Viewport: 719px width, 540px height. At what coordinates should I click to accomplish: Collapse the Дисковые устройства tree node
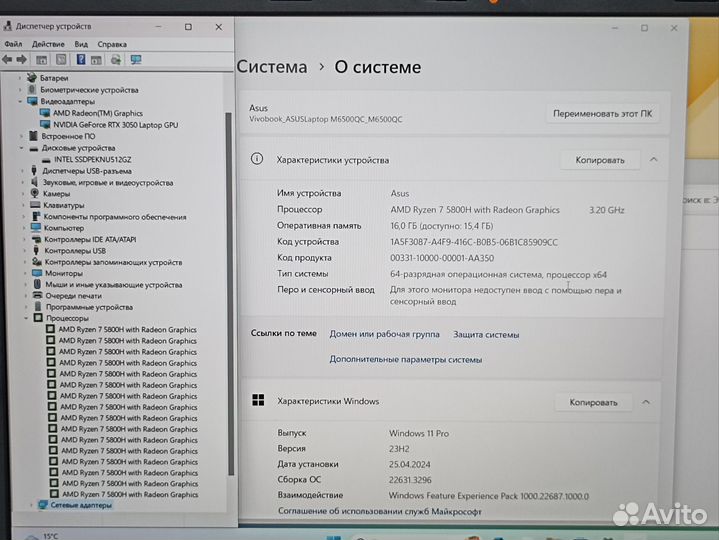point(22,148)
